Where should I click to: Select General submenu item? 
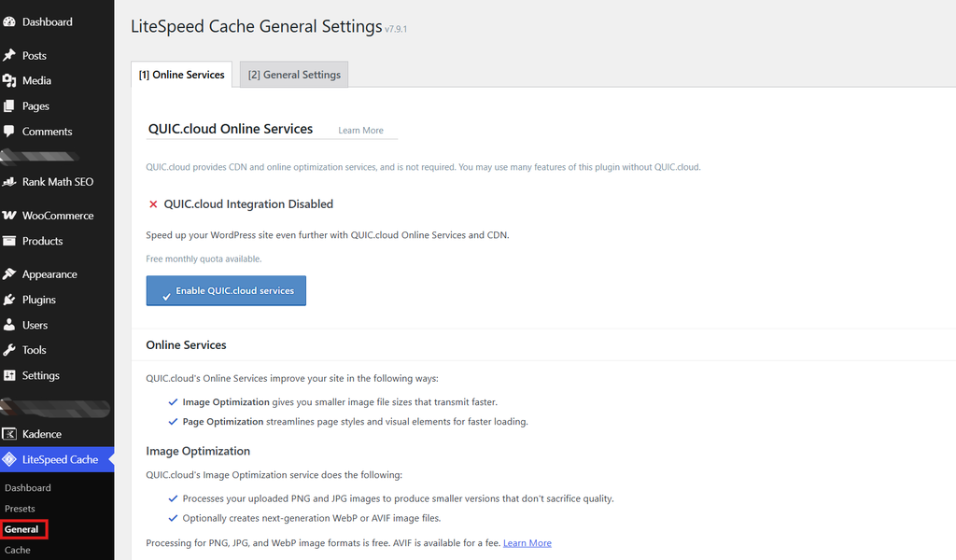tap(22, 529)
